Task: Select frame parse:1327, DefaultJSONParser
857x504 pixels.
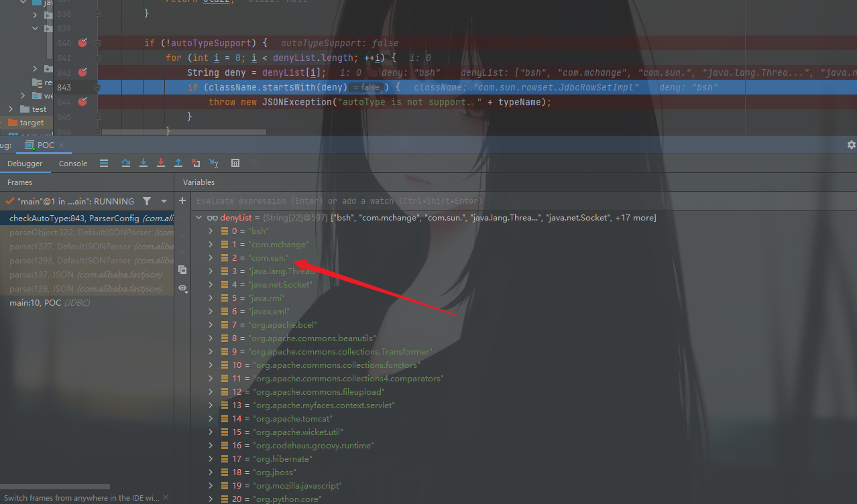Action: pos(87,247)
